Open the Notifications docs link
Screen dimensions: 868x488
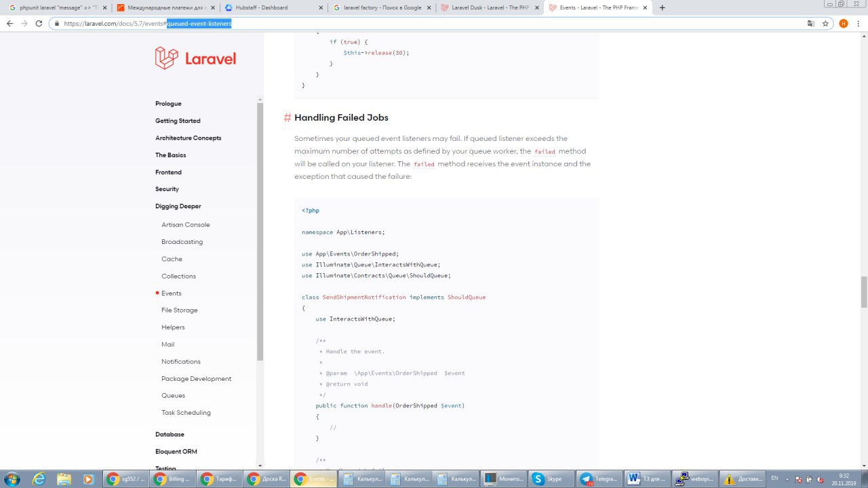tap(181, 361)
